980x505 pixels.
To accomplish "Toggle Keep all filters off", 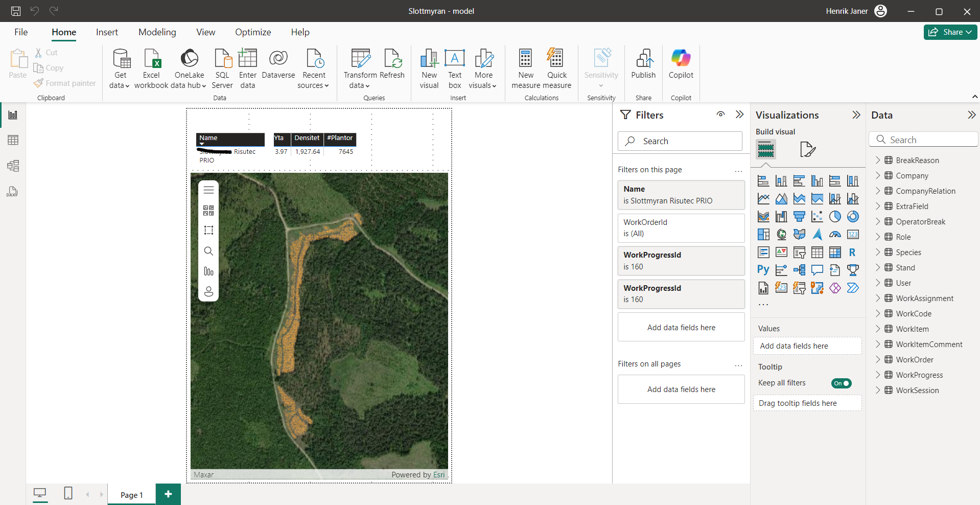I will 841,383.
